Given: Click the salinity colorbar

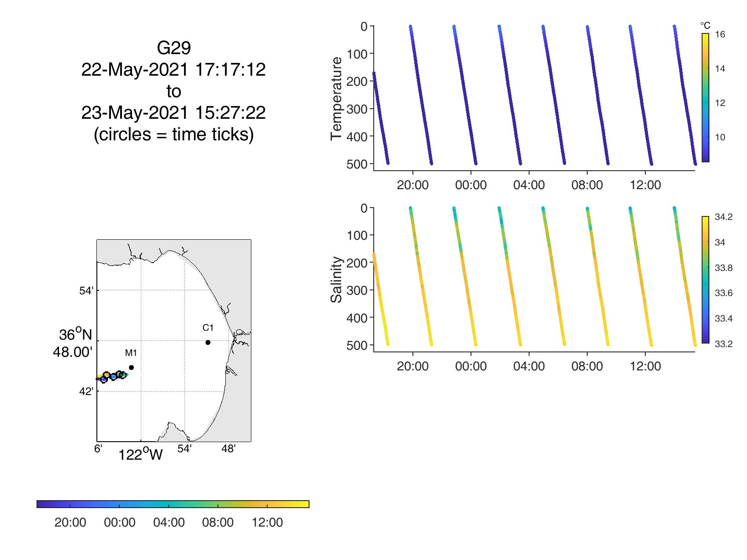Looking at the screenshot, I should click(x=705, y=279).
